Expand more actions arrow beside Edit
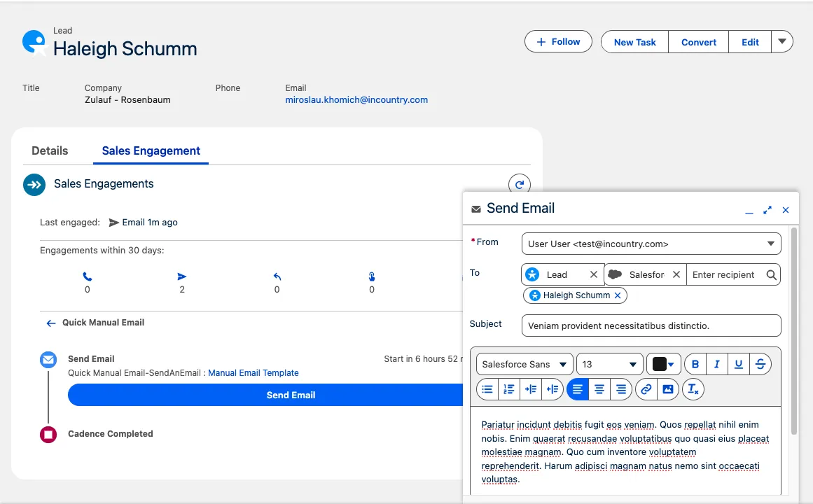Screen dimensions: 813x504 782,41
